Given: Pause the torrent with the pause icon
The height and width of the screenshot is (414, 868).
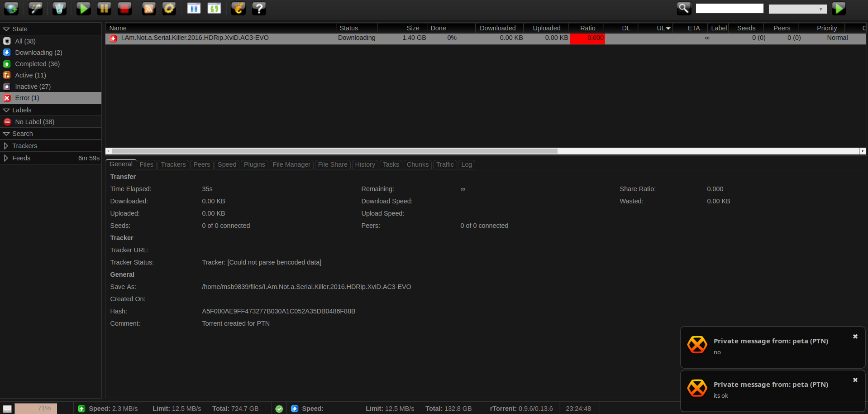Looking at the screenshot, I should [104, 8].
